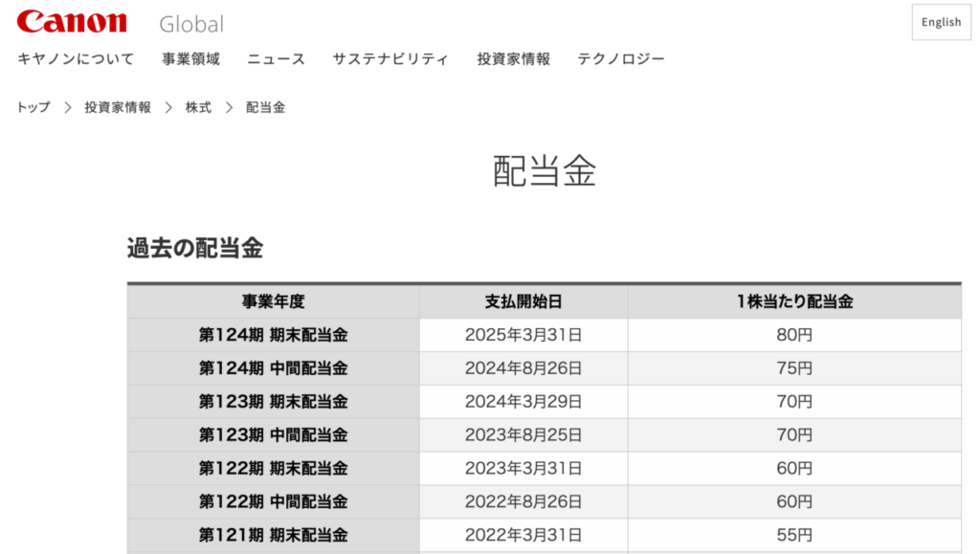Open キヤノンについて menu

[76, 59]
